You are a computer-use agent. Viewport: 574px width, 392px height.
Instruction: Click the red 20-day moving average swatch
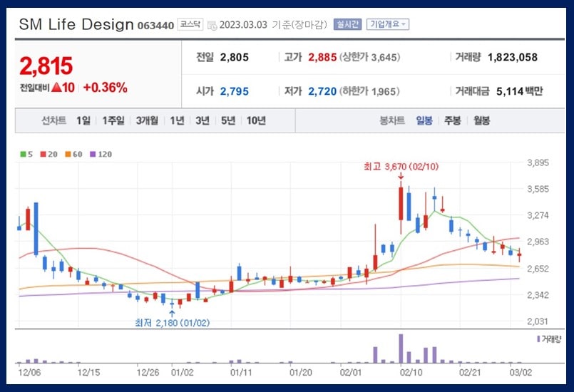pyautogui.click(x=43, y=154)
